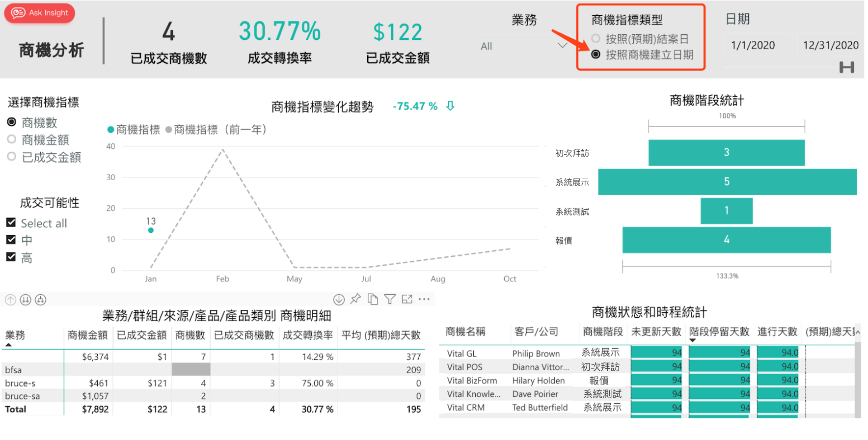Viewport: 868px width, 440px height.
Task: Copy the visual using copy icon
Action: [373, 300]
